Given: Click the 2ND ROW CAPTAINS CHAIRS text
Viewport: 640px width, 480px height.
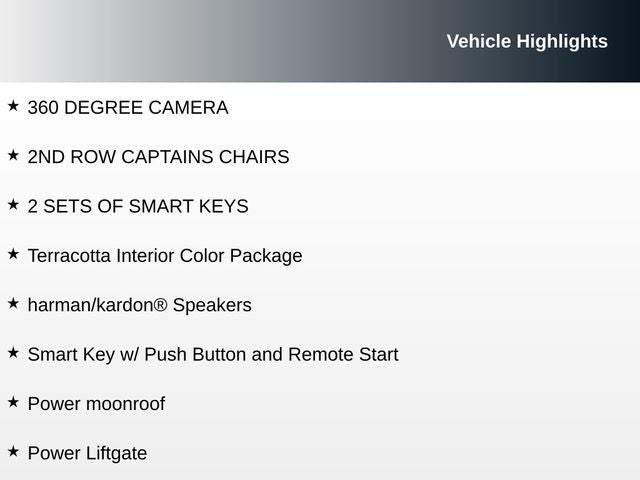Looking at the screenshot, I should pyautogui.click(x=158, y=157).
